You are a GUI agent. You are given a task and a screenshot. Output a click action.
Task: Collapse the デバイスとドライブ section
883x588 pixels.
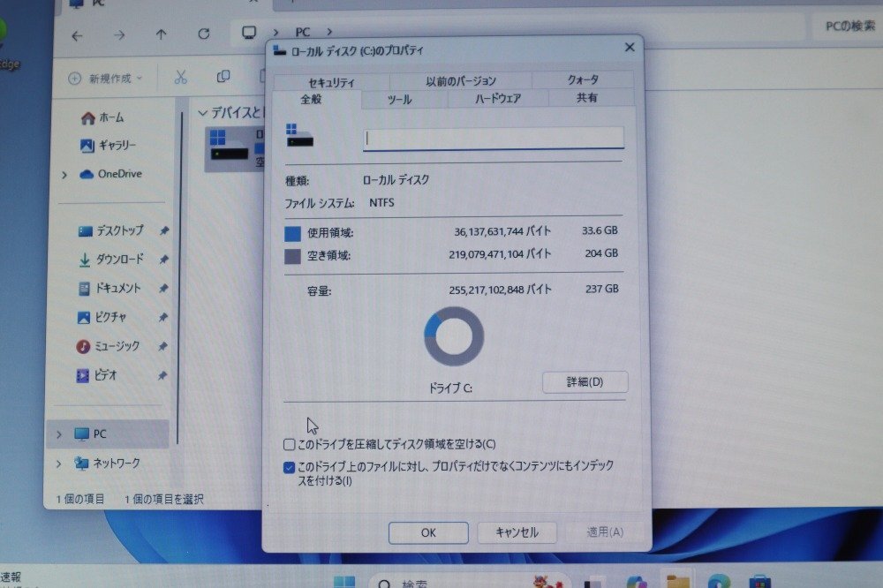(x=203, y=113)
